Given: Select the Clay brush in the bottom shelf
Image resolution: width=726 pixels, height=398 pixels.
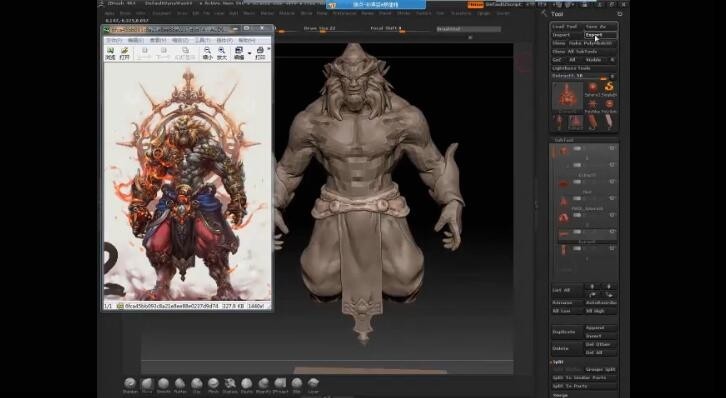Looking at the screenshot, I should tap(197, 384).
